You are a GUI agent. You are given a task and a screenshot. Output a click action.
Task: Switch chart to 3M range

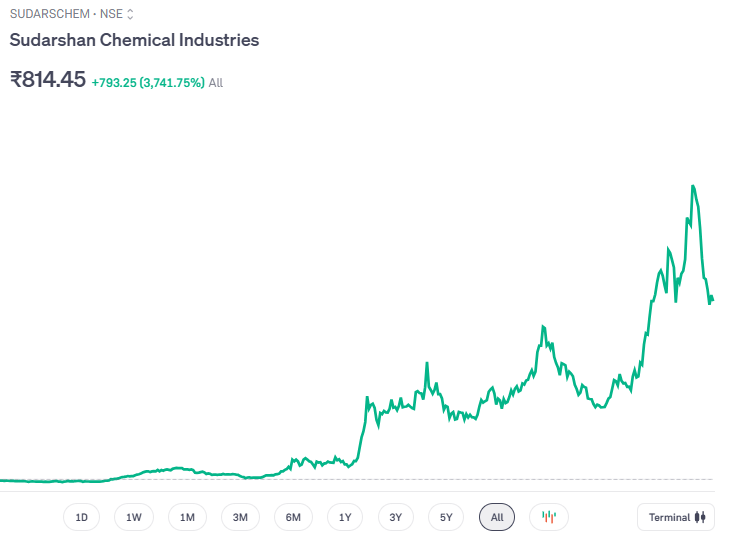[240, 517]
